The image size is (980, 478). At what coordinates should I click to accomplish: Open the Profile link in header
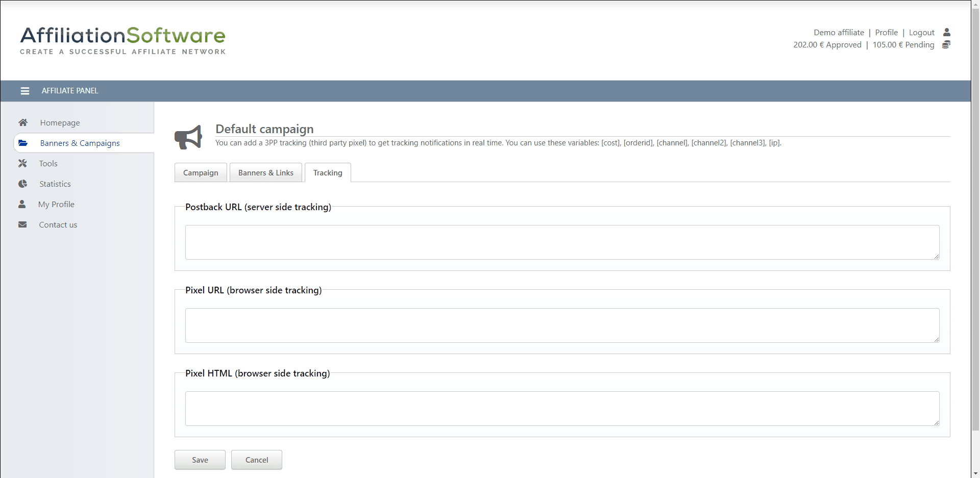[886, 32]
